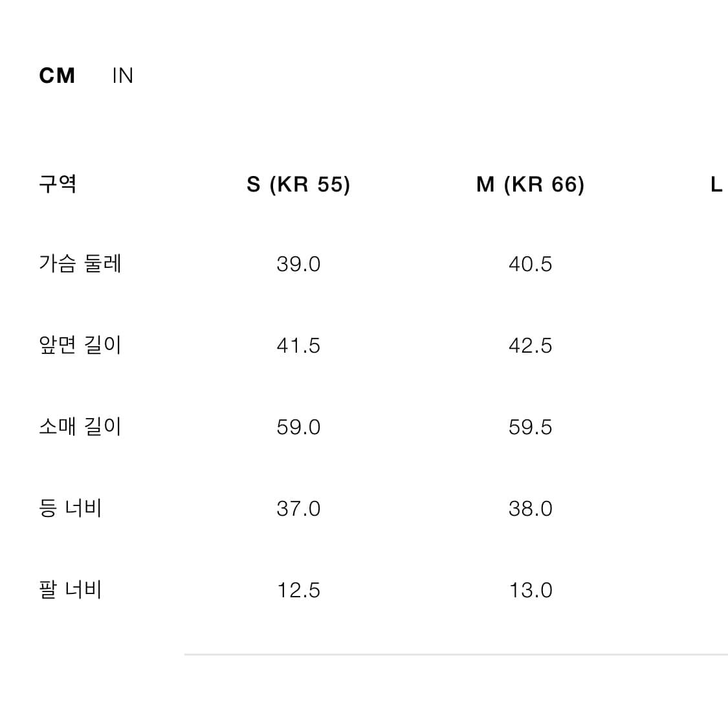Screen dimensions: 728x728
Task: Select the 59.5 sleeve length value
Action: pyautogui.click(x=530, y=426)
